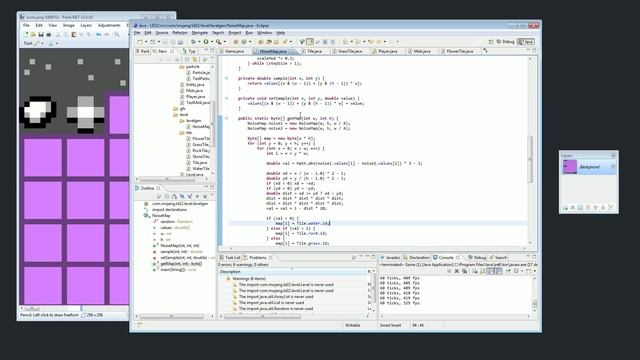Switch to the Task List tab
Viewport: 640px width, 360px height.
[230, 258]
